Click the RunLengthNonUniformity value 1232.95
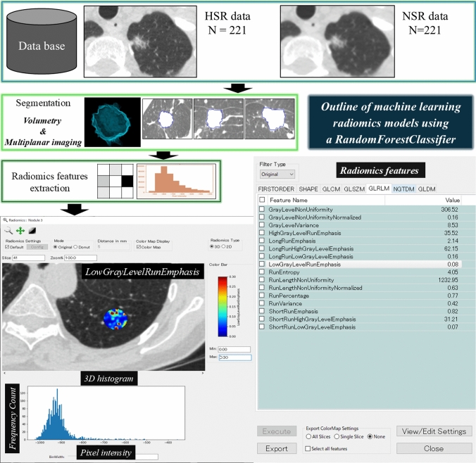 tap(448, 280)
